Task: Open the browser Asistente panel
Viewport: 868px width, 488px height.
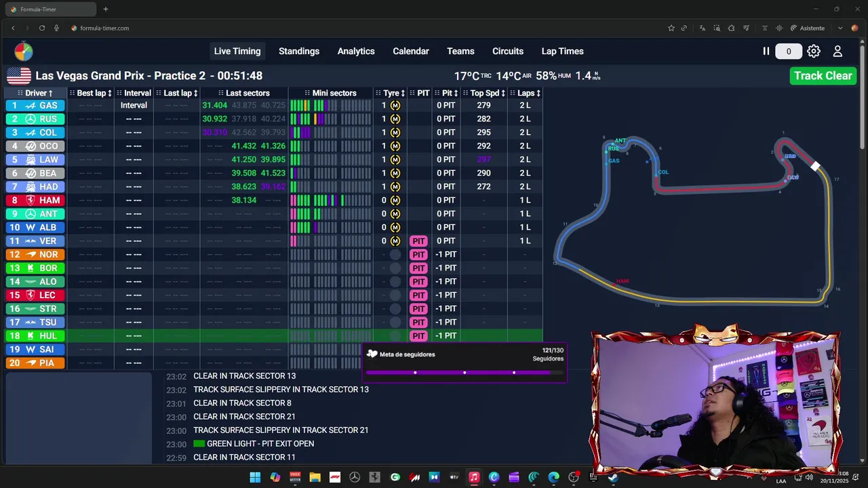Action: (807, 28)
